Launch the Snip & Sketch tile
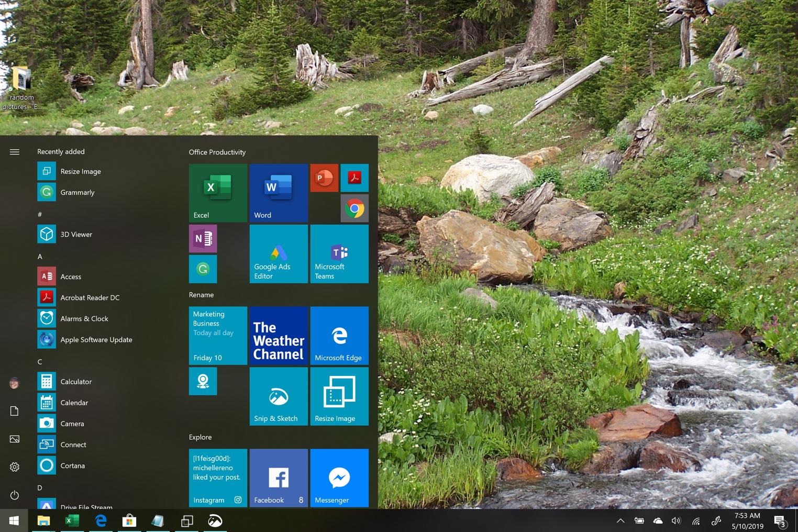Image resolution: width=798 pixels, height=532 pixels. coord(279,396)
